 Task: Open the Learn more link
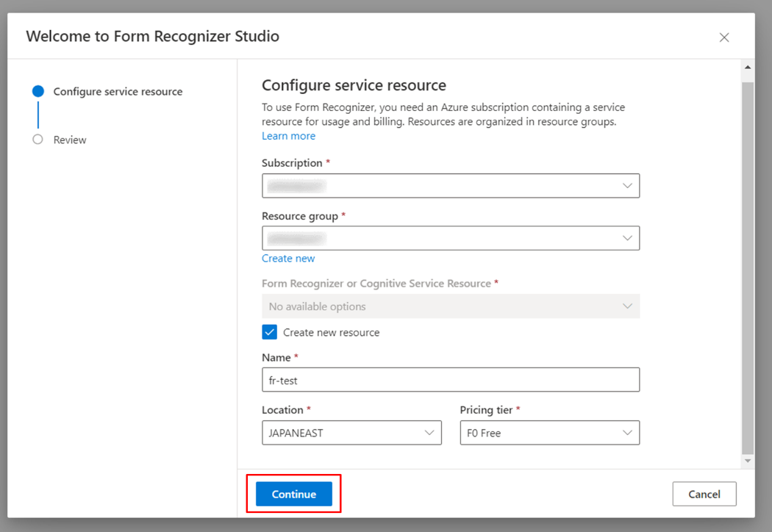pos(288,136)
